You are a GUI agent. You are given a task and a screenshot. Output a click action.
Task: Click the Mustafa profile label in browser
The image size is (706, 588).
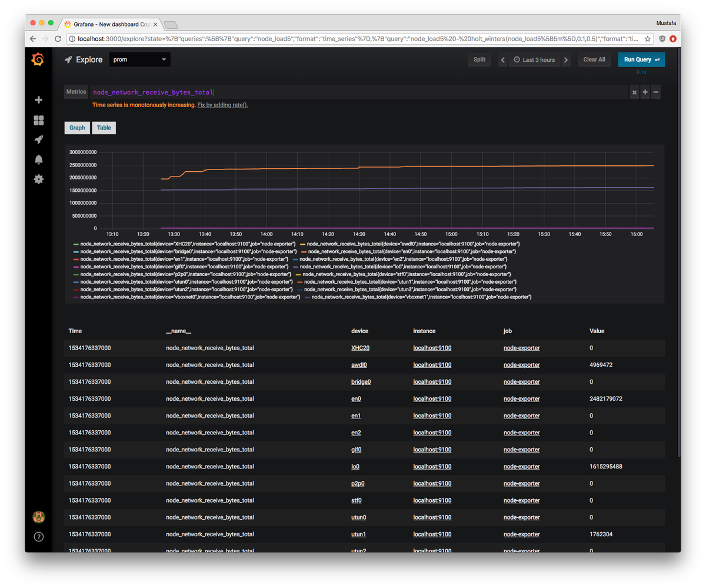coord(665,23)
